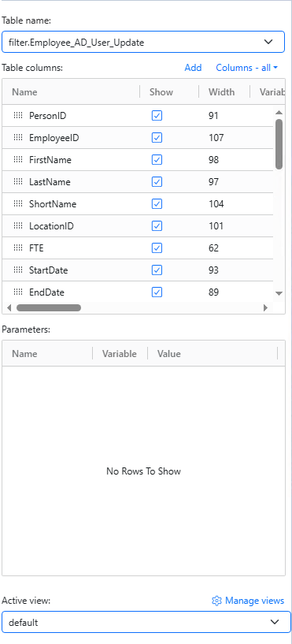Viewport: 292px width, 644px height.
Task: Click drag handle icon for StartDate row
Action: pyautogui.click(x=17, y=270)
